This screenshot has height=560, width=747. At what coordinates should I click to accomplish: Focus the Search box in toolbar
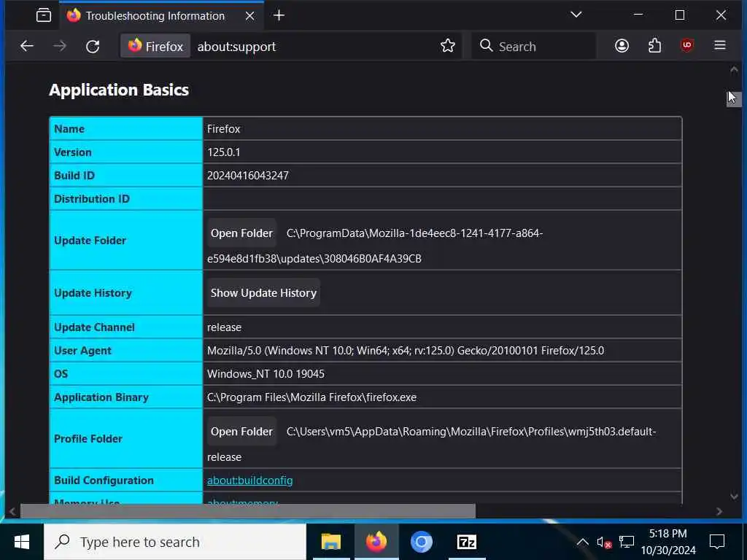point(533,46)
